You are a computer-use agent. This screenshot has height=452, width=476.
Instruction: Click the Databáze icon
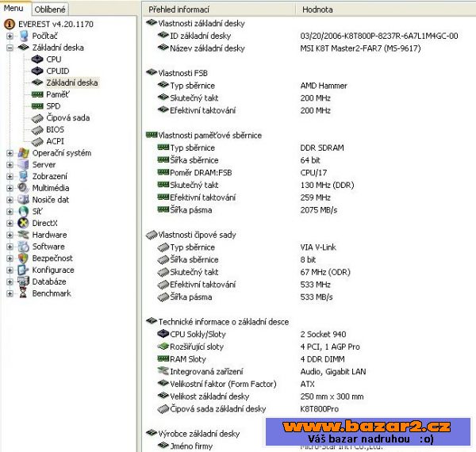point(23,282)
